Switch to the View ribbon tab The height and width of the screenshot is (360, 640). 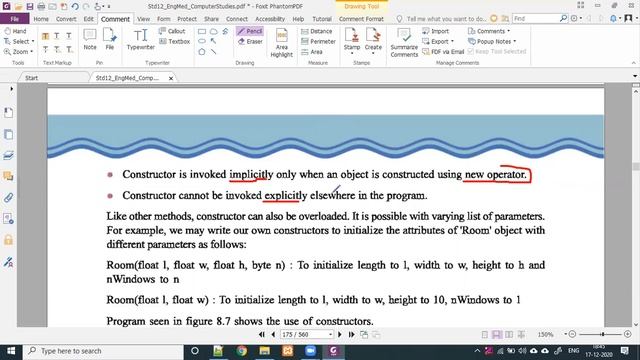click(143, 19)
